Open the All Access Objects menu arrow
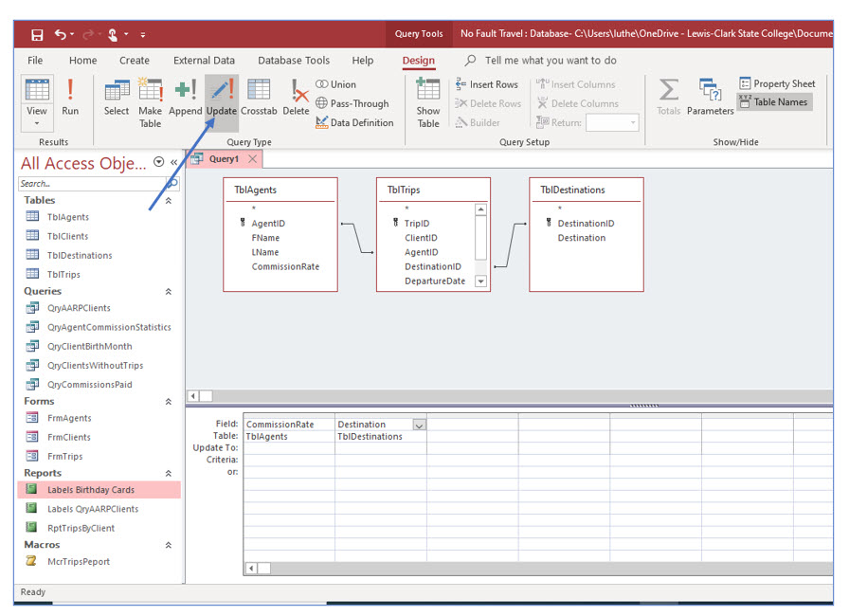Image resolution: width=849 pixels, height=616 pixels. [x=158, y=162]
